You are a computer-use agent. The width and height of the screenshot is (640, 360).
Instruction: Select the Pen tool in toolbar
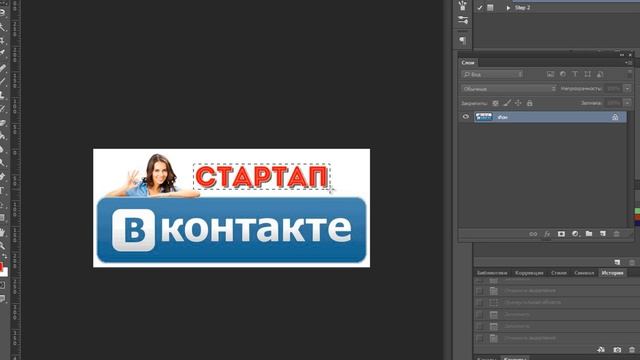[2, 177]
